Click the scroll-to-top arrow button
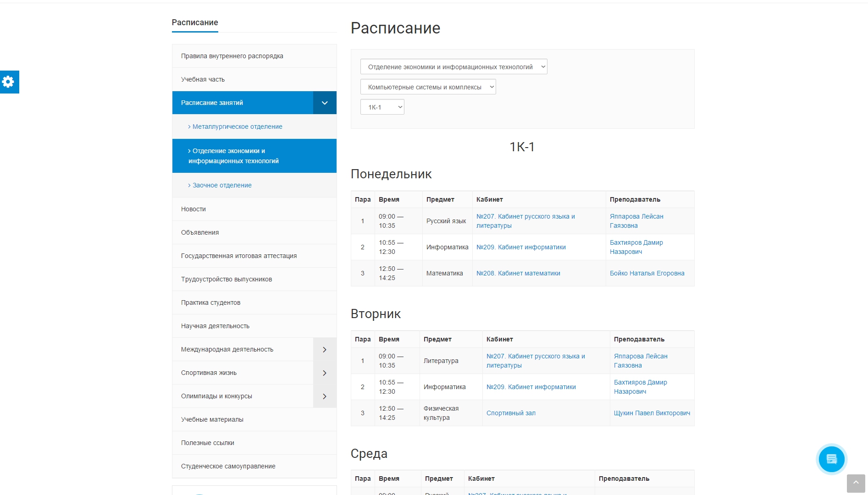Image resolution: width=868 pixels, height=495 pixels. tap(856, 483)
